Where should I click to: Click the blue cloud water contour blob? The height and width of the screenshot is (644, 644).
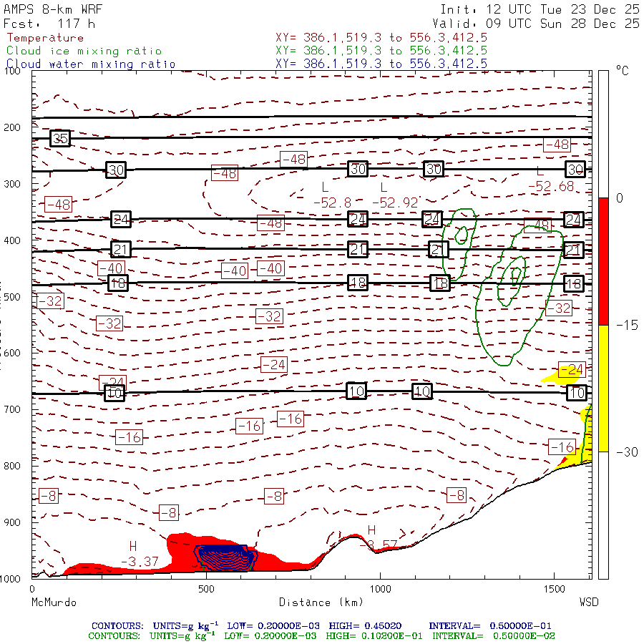(x=225, y=557)
